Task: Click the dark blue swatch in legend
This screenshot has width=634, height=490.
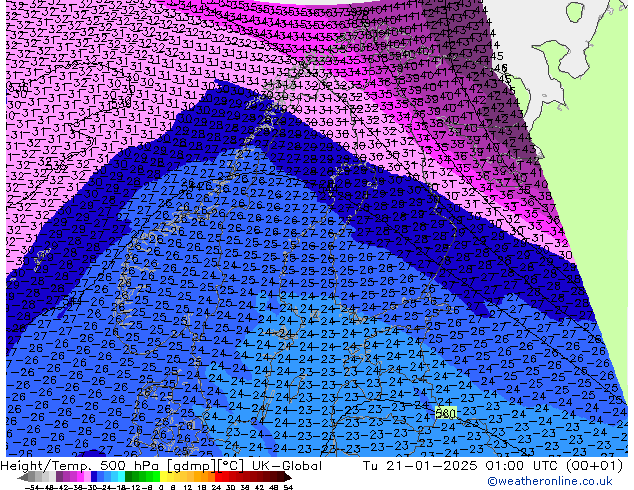Action: point(94,477)
